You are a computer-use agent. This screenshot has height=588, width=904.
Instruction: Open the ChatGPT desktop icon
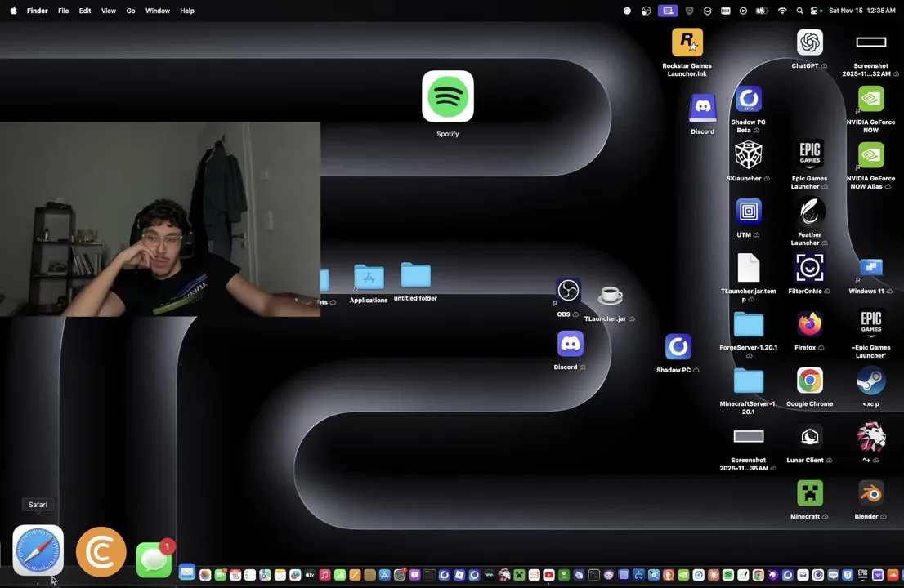809,42
